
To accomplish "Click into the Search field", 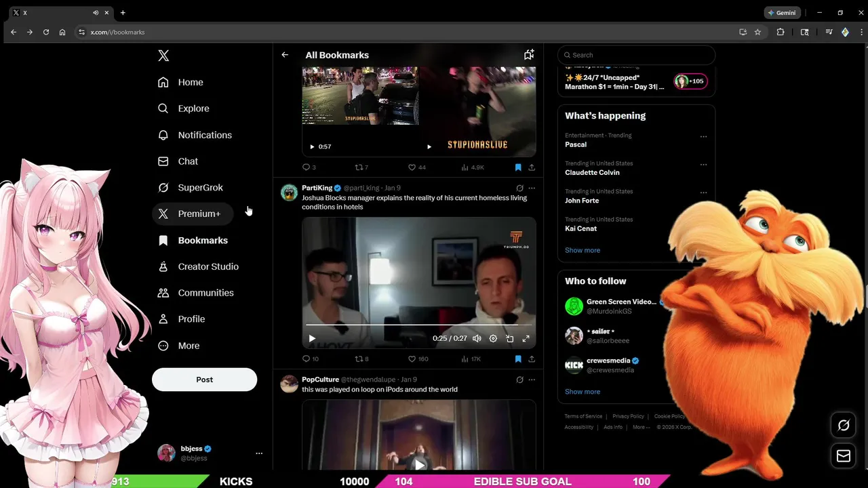I will (636, 55).
